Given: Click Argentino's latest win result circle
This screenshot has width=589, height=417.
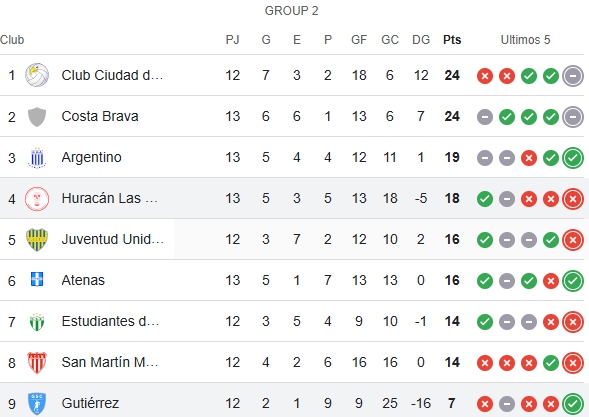Looking at the screenshot, I should pos(573,158).
